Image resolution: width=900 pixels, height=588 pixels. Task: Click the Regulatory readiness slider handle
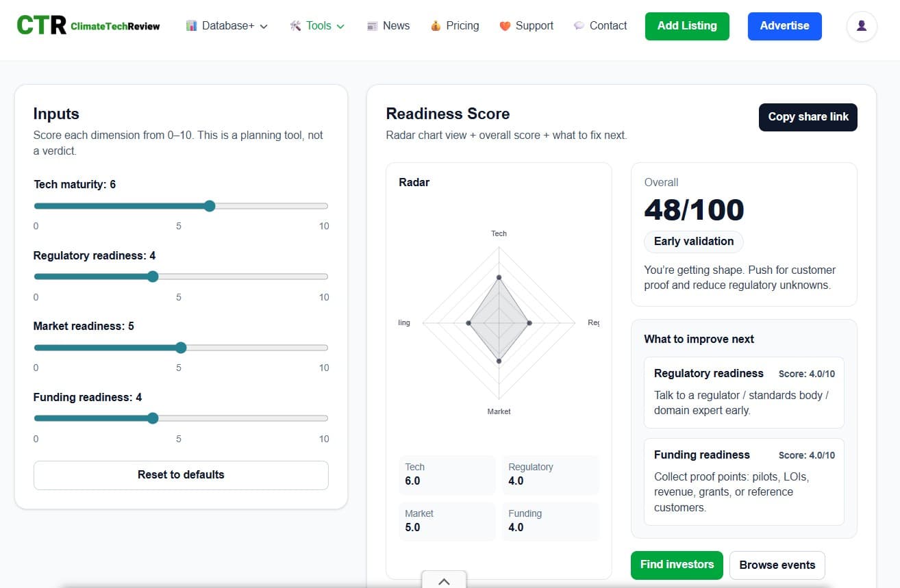(153, 277)
